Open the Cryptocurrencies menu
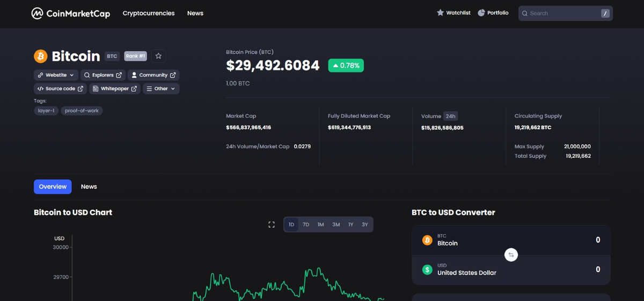The width and height of the screenshot is (644, 301). pyautogui.click(x=149, y=13)
